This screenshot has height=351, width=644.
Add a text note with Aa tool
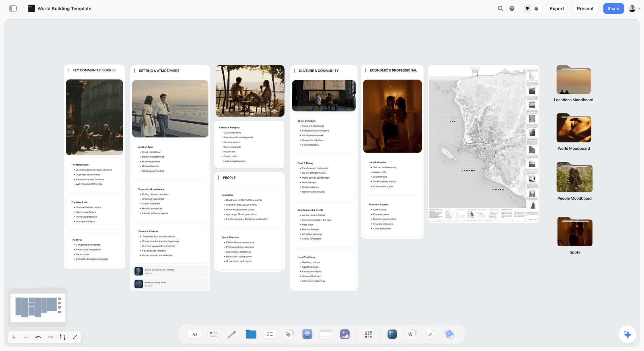(x=195, y=334)
